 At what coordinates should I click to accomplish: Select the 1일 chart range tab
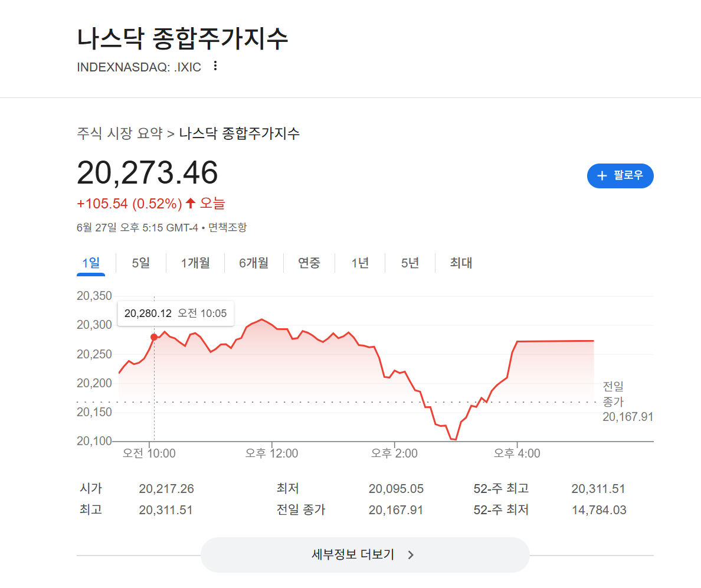91,263
